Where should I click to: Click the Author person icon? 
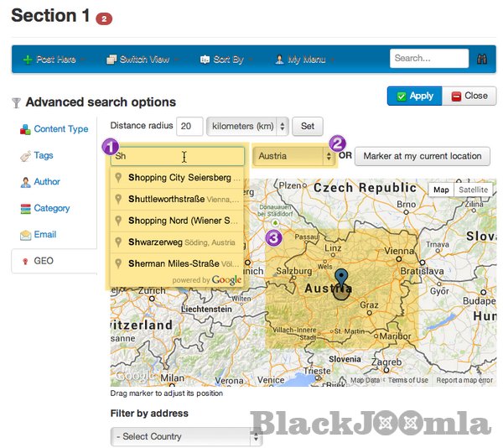coord(26,182)
